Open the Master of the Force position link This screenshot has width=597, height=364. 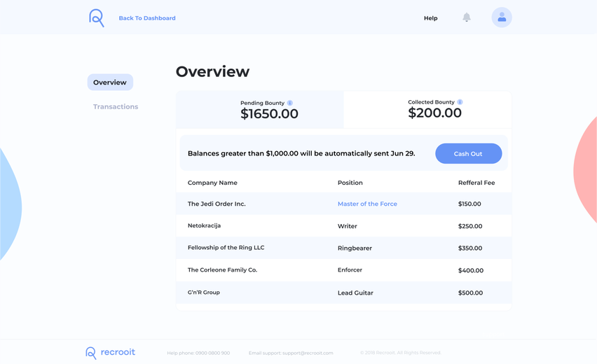pyautogui.click(x=367, y=204)
